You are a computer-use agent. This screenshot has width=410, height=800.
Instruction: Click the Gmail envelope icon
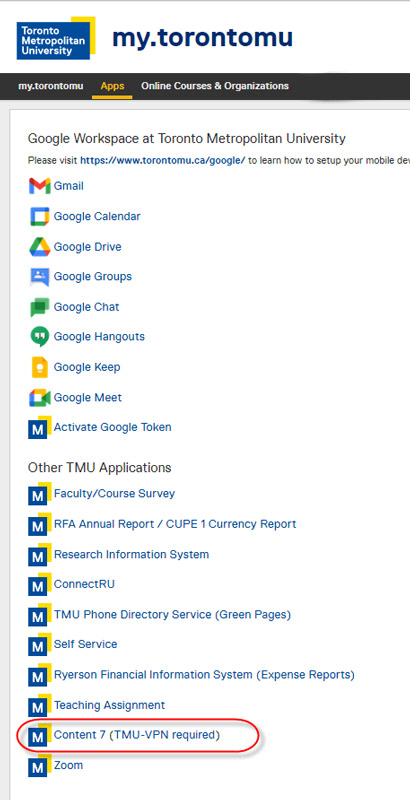(x=39, y=186)
